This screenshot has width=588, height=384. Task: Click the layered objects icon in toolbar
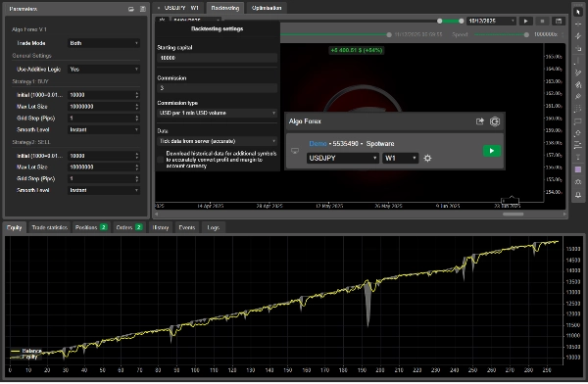click(578, 48)
